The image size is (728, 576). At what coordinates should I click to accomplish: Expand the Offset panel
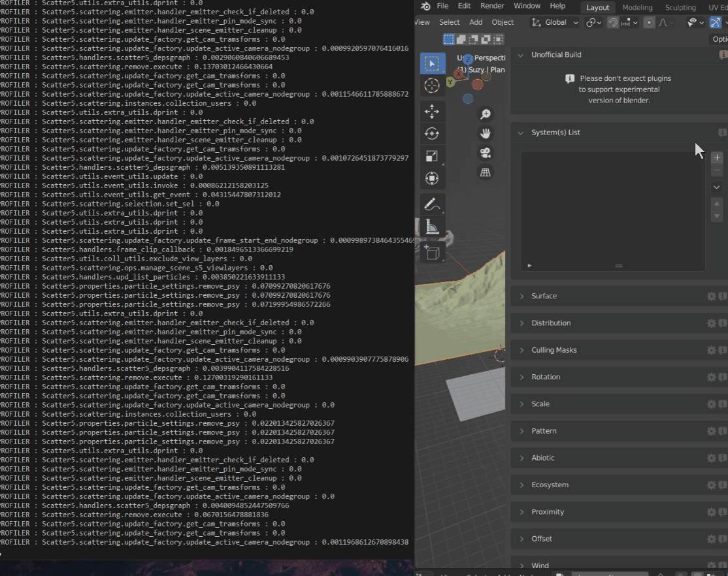pos(521,539)
